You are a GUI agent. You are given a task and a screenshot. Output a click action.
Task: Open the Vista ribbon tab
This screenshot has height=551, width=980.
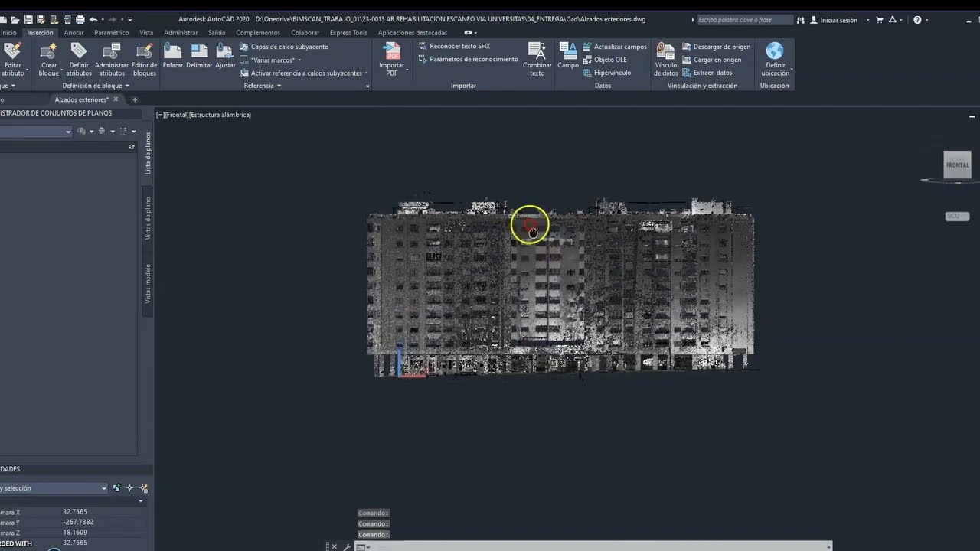click(146, 33)
